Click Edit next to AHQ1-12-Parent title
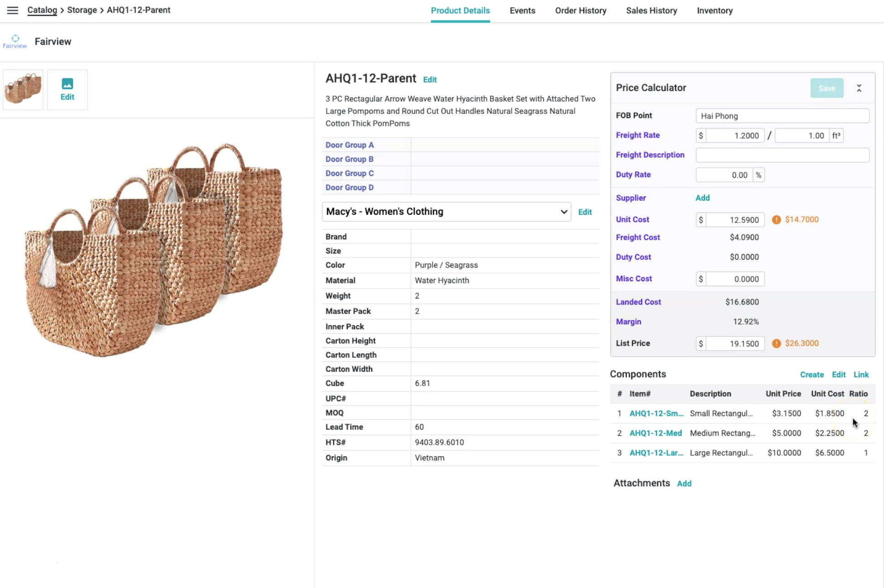 430,80
